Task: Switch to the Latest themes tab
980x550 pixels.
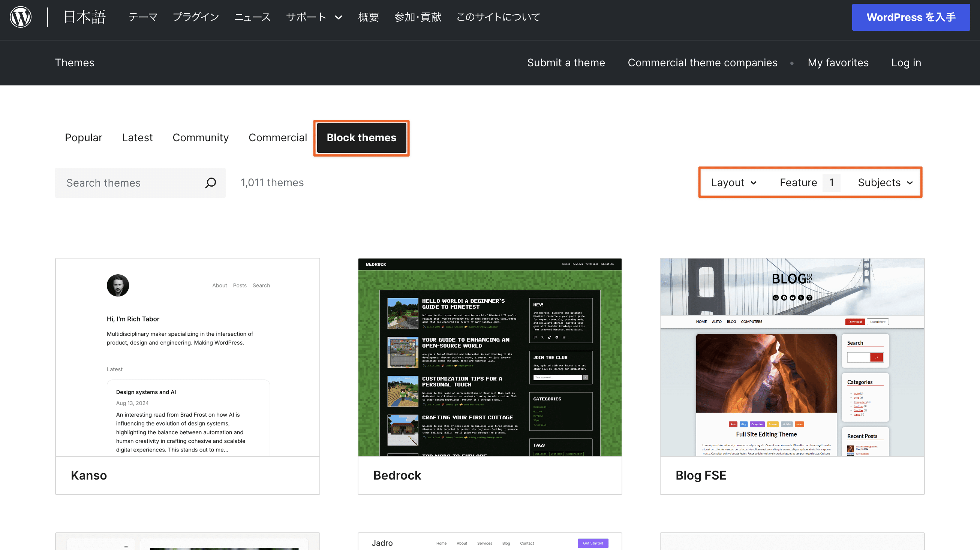Action: tap(137, 137)
